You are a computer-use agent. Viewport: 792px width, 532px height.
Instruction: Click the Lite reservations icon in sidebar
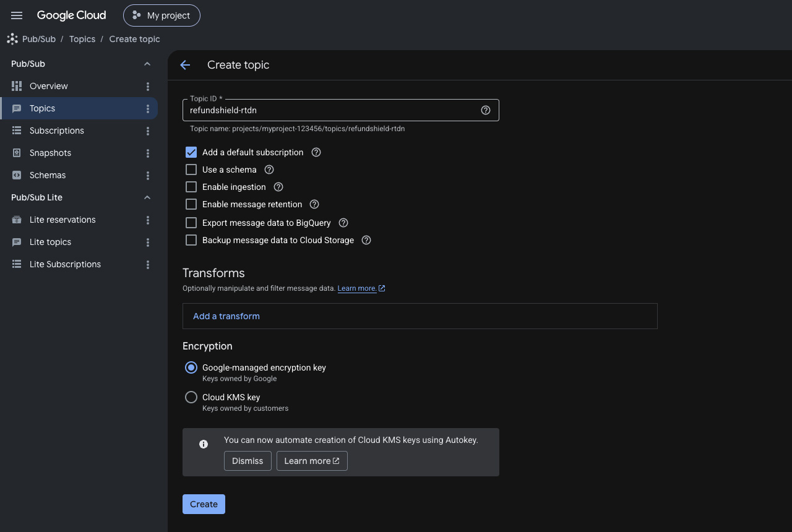17,220
